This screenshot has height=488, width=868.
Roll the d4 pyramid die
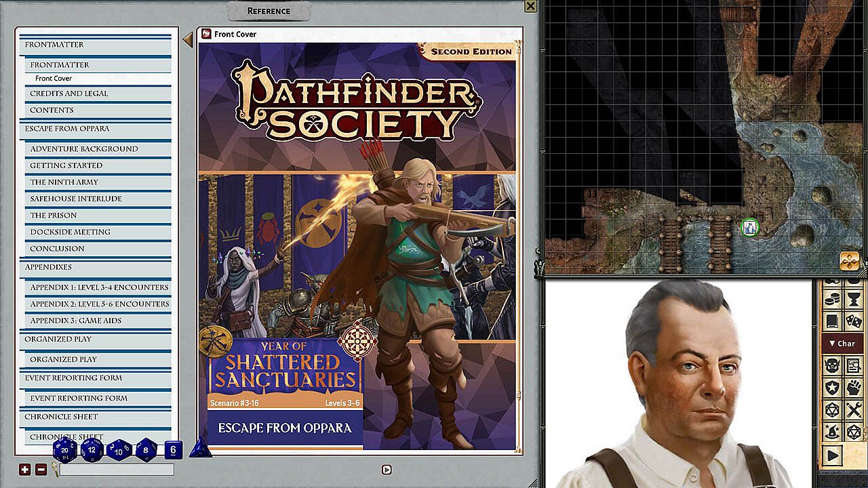tap(199, 448)
